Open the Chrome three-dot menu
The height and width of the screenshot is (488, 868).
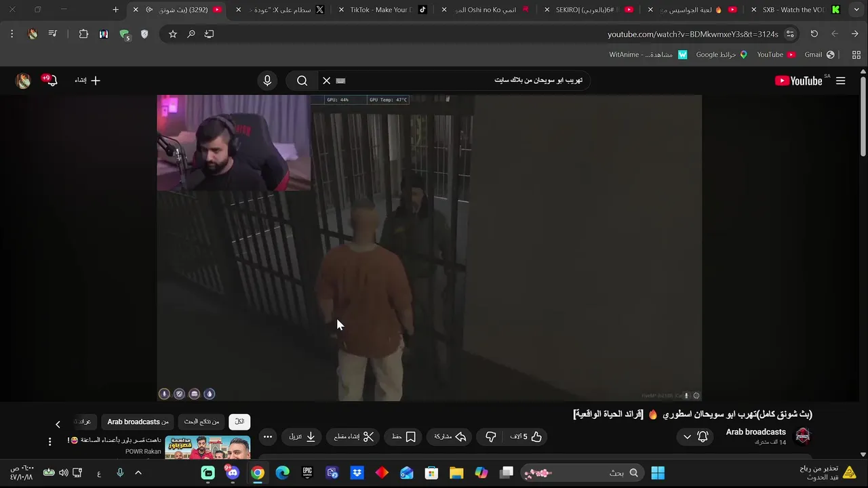12,34
